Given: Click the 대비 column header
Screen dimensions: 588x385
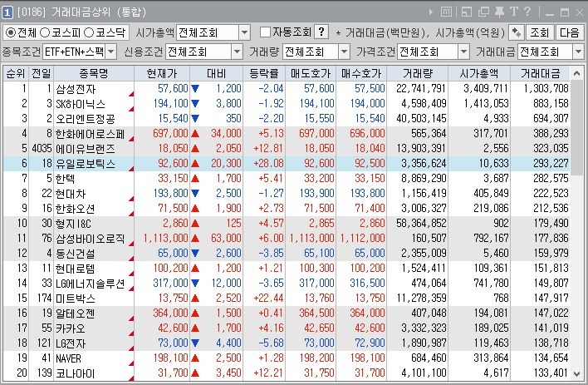Looking at the screenshot, I should [x=217, y=74].
